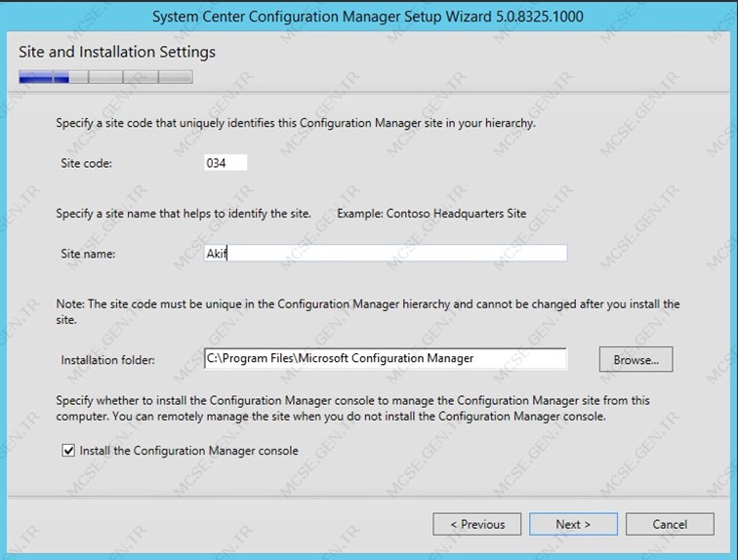Image resolution: width=738 pixels, height=560 pixels.
Task: Cancel the setup wizard
Action: tap(670, 524)
